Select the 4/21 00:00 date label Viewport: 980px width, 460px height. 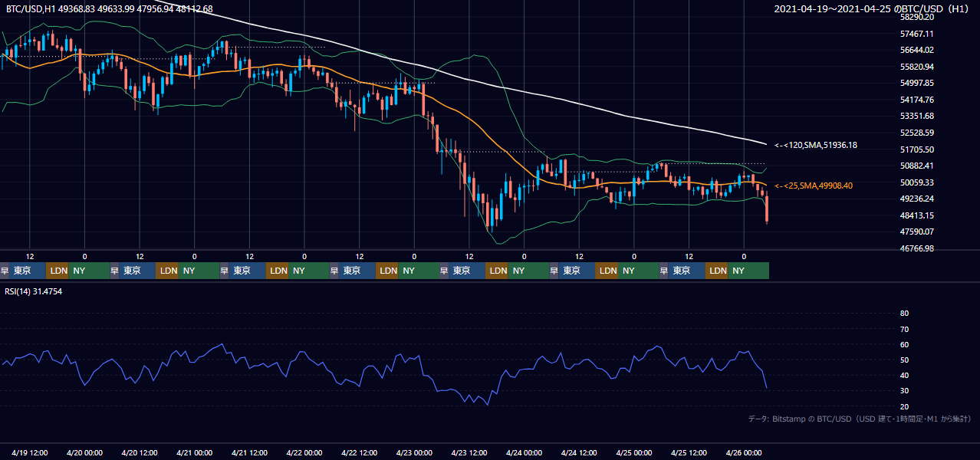(195, 452)
